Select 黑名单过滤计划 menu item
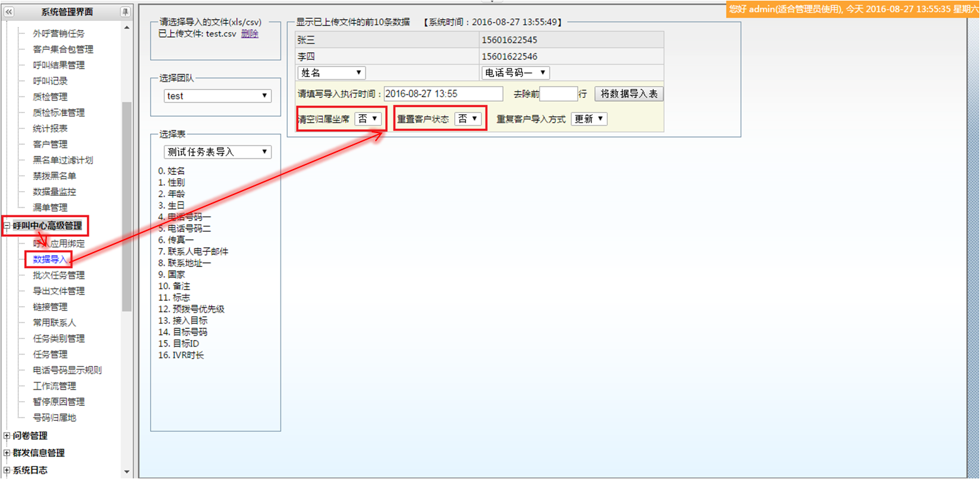 (63, 160)
